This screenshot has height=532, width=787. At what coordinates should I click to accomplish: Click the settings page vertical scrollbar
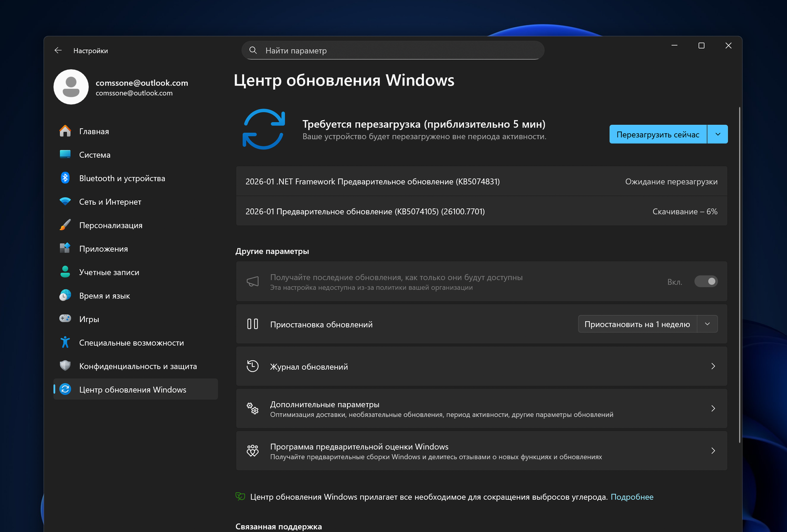click(740, 275)
